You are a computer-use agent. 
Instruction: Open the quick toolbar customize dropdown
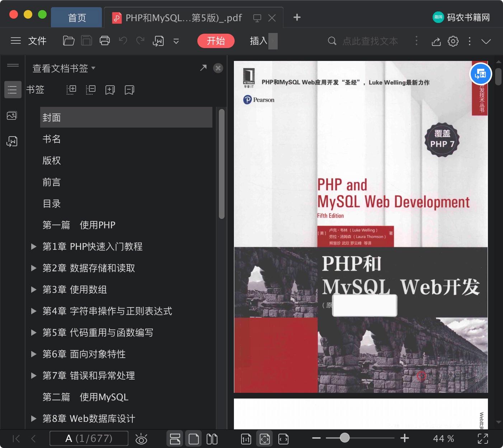(176, 41)
